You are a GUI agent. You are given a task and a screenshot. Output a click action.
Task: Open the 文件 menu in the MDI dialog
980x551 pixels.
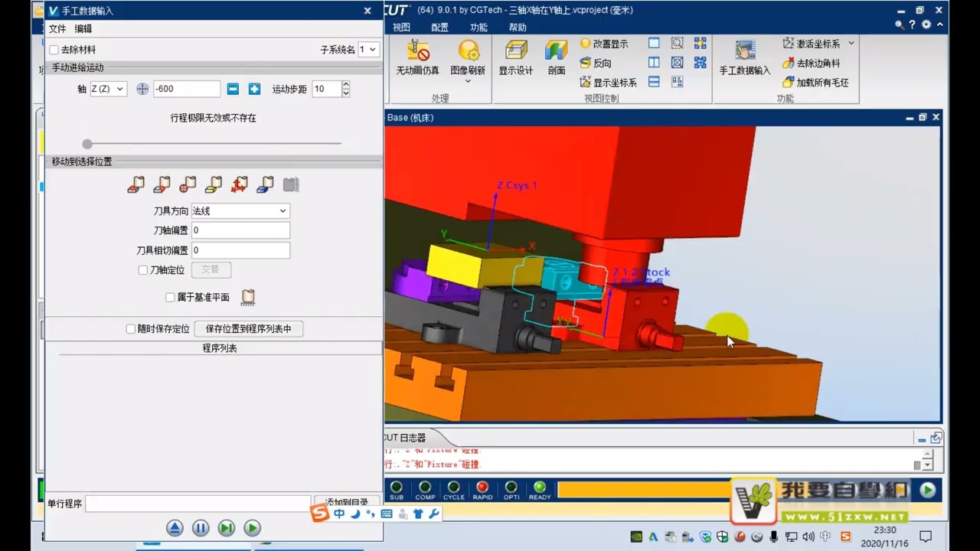pyautogui.click(x=57, y=28)
